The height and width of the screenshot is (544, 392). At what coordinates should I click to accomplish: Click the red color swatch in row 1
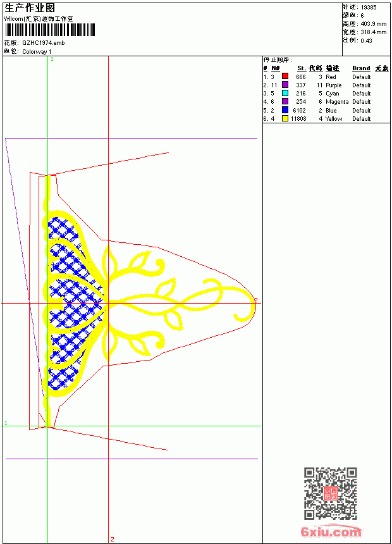point(285,77)
